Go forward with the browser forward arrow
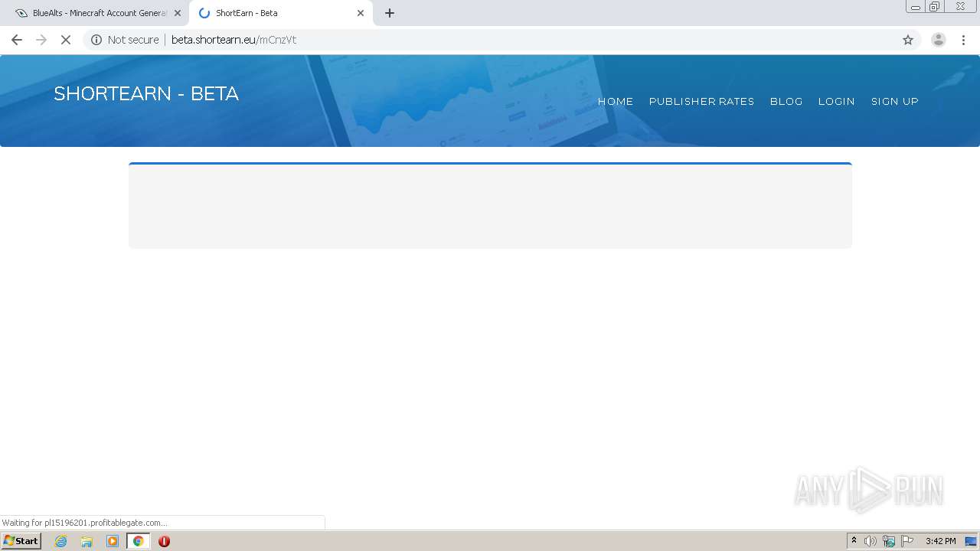Screen dimensions: 980x551 pyautogui.click(x=41, y=40)
